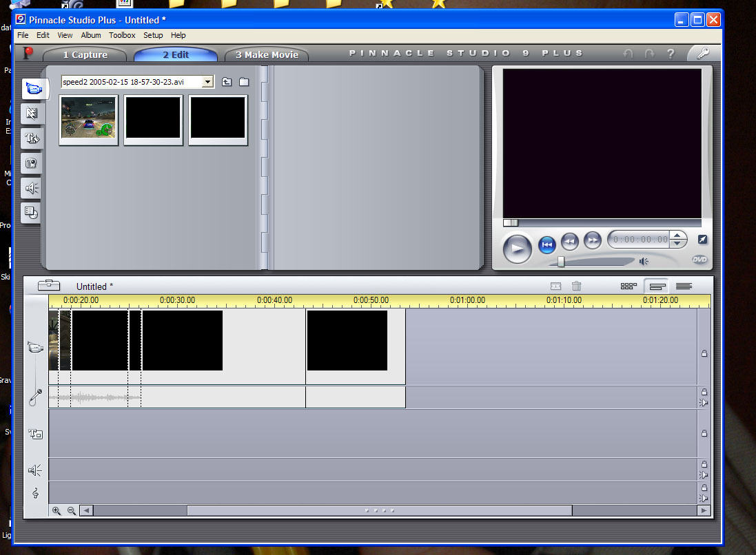Toggle the music track lock
Image resolution: width=756 pixels, height=555 pixels.
click(704, 488)
